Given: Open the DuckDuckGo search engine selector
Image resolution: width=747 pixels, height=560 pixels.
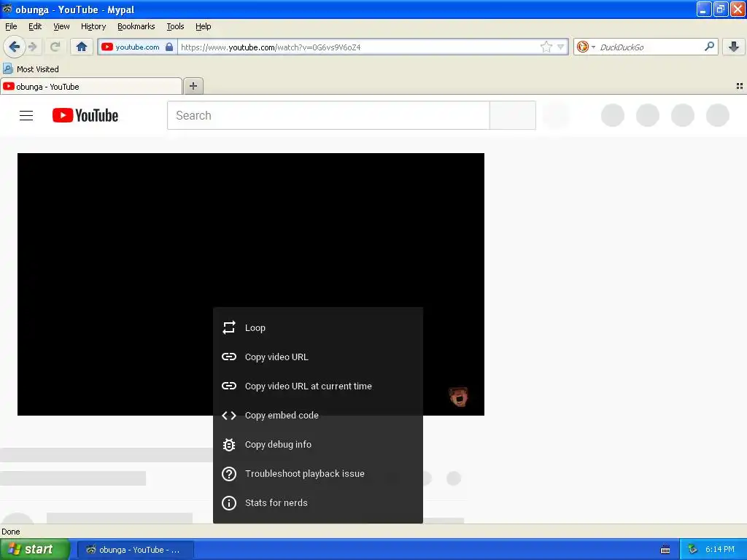Looking at the screenshot, I should [586, 47].
